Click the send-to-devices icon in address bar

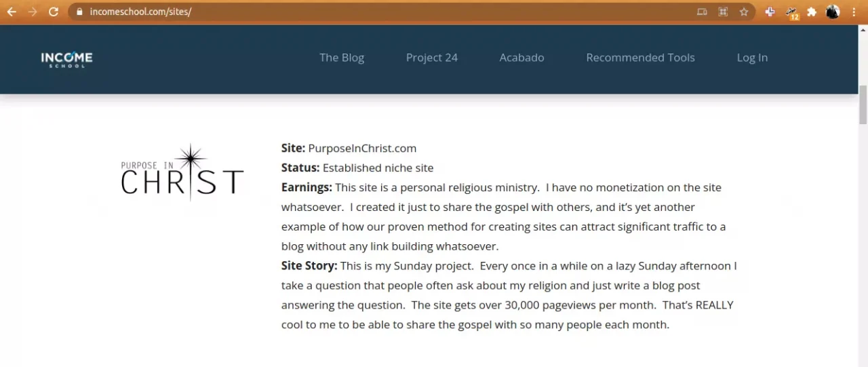[x=702, y=12]
